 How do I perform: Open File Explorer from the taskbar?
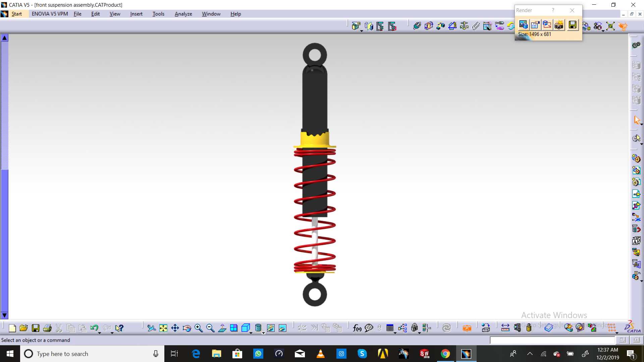tap(216, 354)
